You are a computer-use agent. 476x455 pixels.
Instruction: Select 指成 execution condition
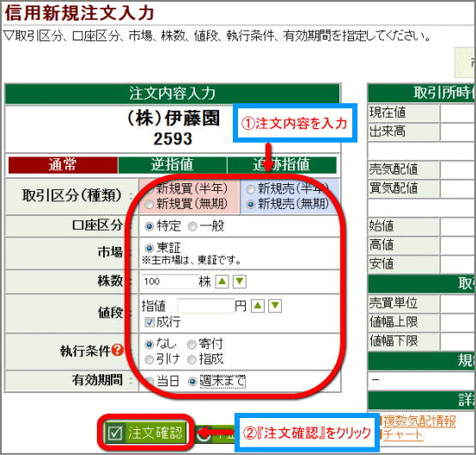pos(192,360)
